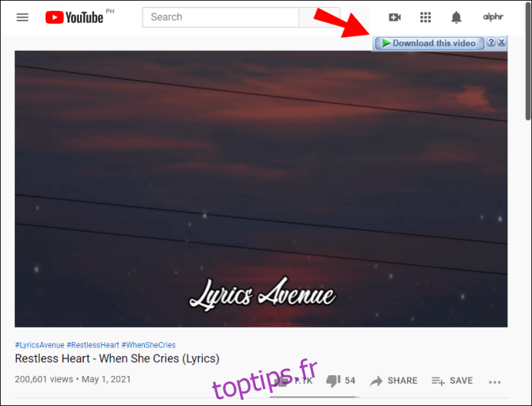Open the #RestlessHeart hashtag link

click(x=93, y=345)
